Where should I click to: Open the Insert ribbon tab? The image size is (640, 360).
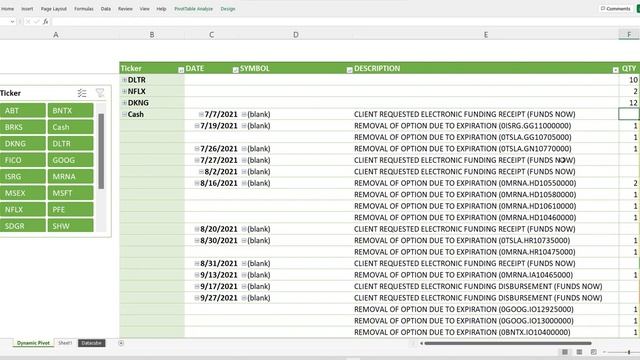pyautogui.click(x=27, y=9)
